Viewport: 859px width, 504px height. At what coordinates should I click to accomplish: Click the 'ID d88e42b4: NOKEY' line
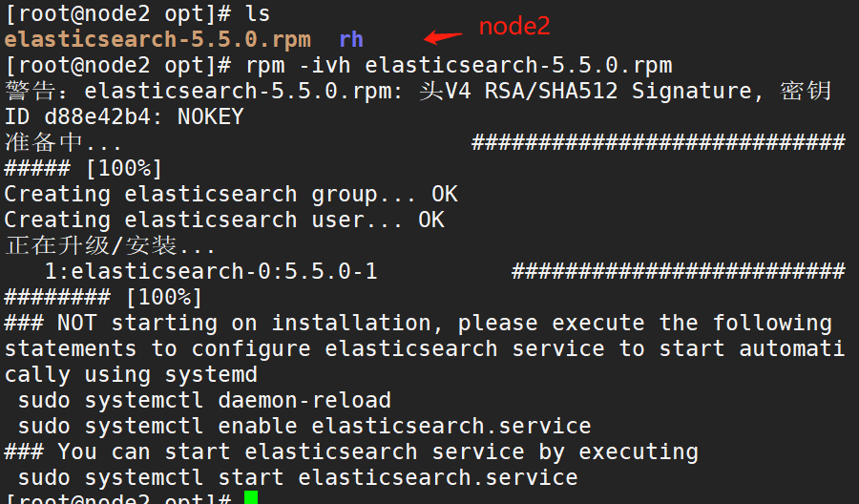pos(124,116)
